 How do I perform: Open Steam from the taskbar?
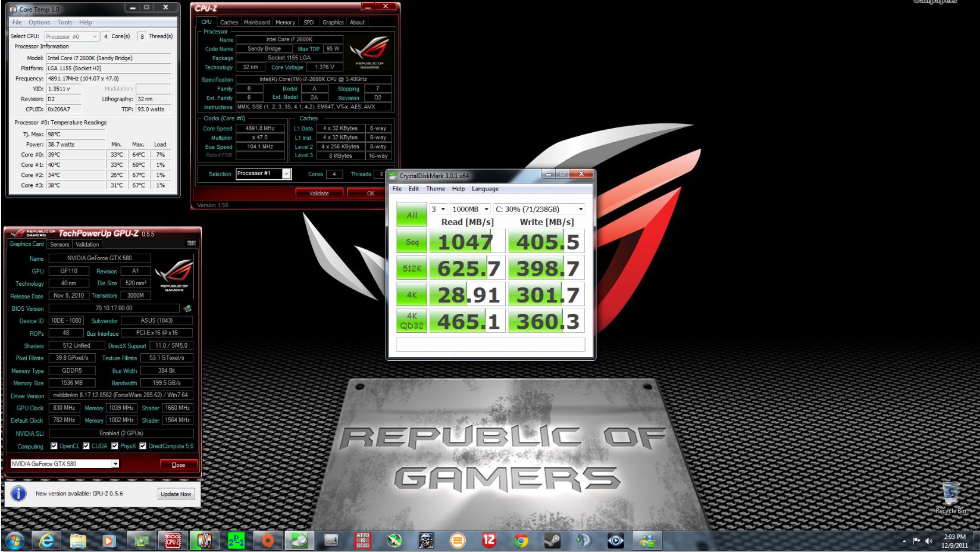(x=552, y=541)
